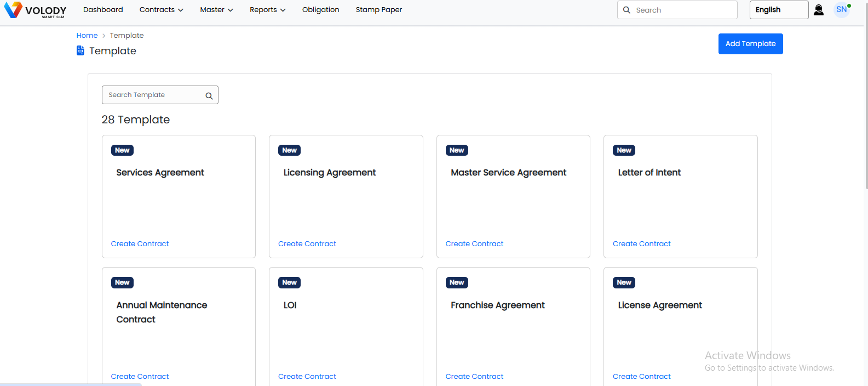Expand the Reports menu
Viewport: 868px width, 386px height.
pos(268,10)
